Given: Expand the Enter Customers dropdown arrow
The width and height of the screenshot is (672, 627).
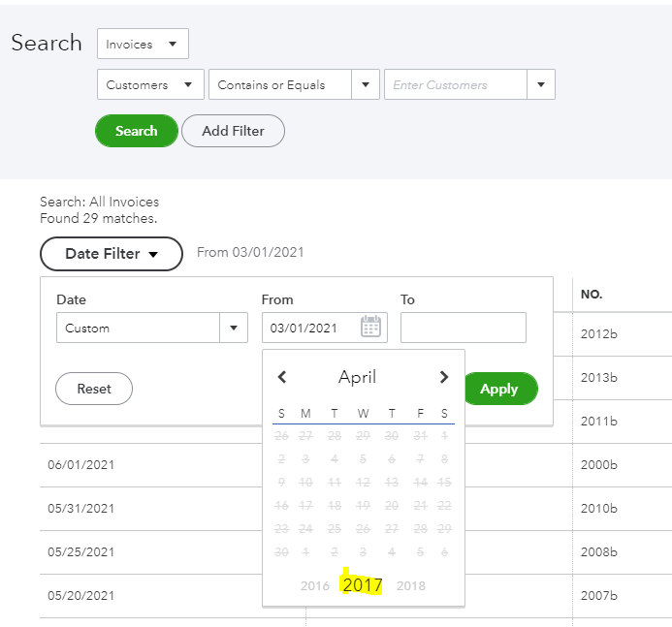Looking at the screenshot, I should [x=540, y=85].
